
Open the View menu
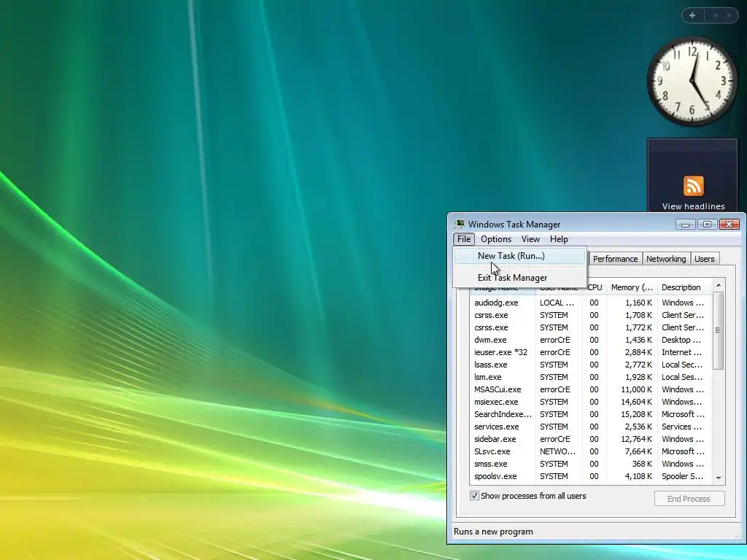530,239
